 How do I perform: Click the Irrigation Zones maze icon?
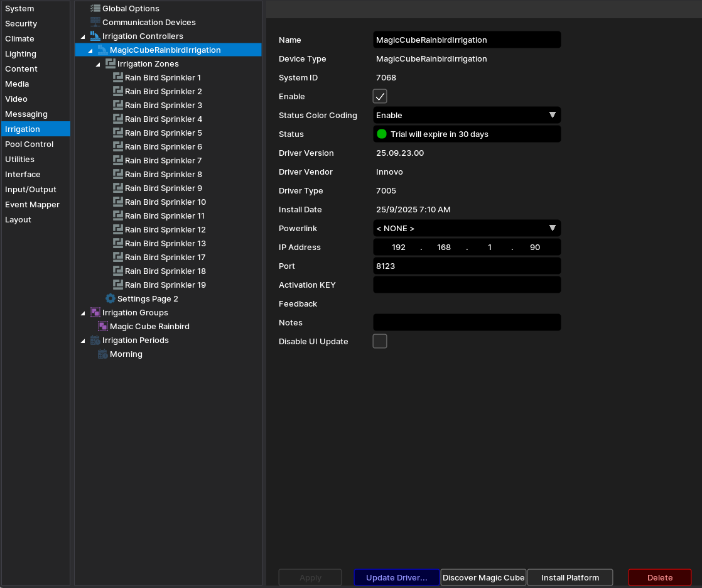point(111,64)
